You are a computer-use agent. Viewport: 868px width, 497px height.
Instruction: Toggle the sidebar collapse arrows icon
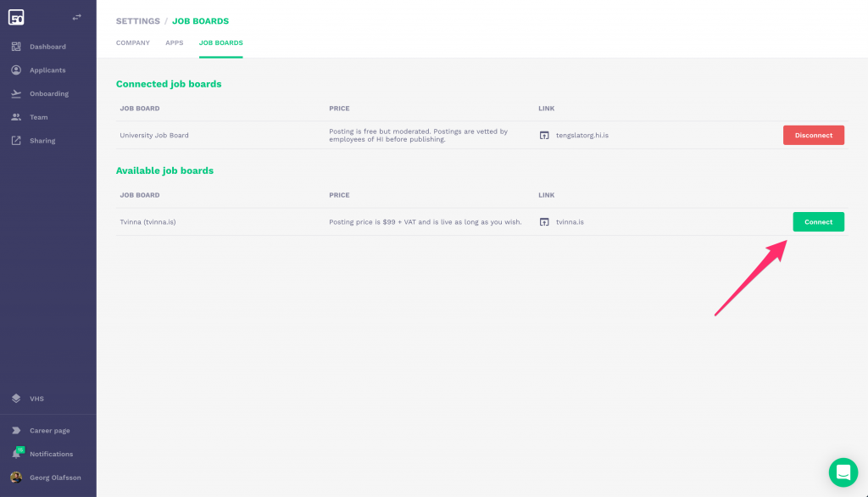click(77, 17)
